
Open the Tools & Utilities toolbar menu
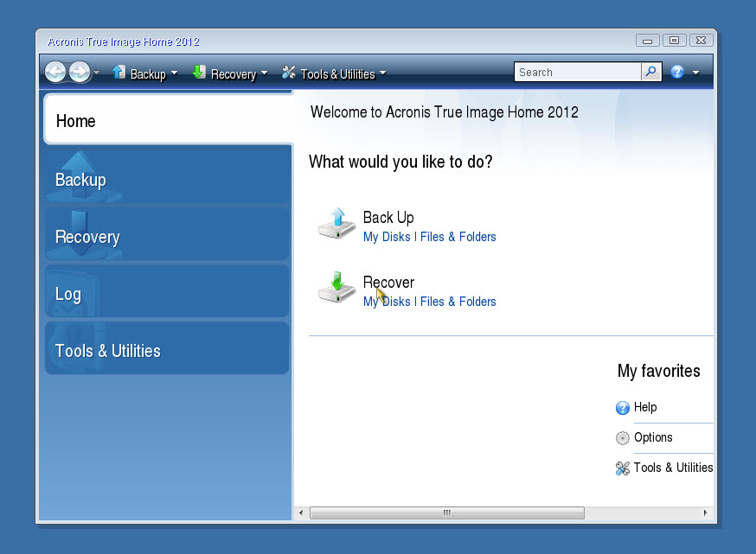(x=337, y=73)
